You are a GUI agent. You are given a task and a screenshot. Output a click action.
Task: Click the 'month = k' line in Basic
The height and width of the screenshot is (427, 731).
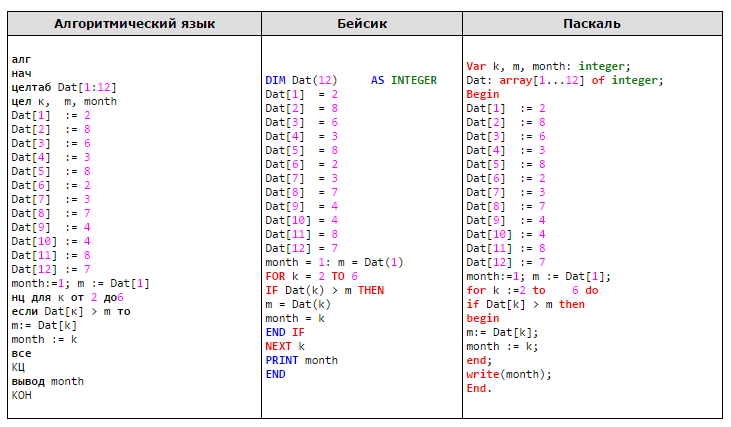295,318
